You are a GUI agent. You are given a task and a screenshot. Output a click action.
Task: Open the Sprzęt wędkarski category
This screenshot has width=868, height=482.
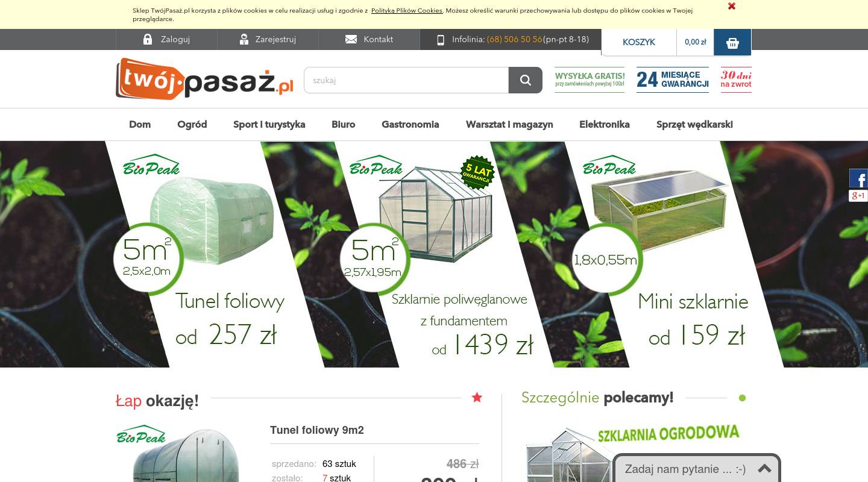[694, 125]
